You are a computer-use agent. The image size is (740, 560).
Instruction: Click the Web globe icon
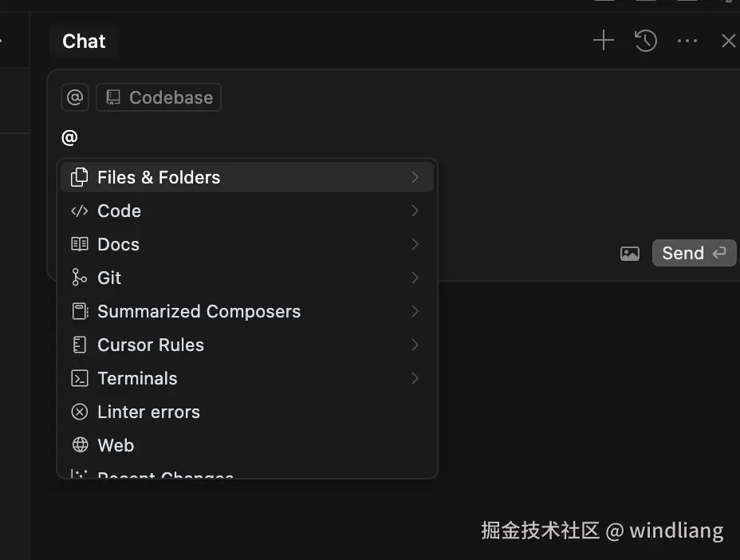pyautogui.click(x=80, y=445)
